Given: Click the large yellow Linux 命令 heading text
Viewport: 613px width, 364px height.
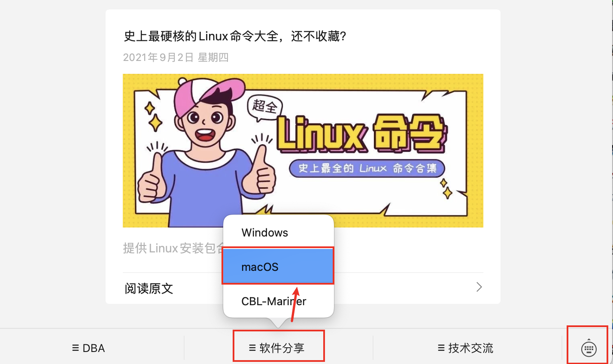Looking at the screenshot, I should tap(361, 134).
